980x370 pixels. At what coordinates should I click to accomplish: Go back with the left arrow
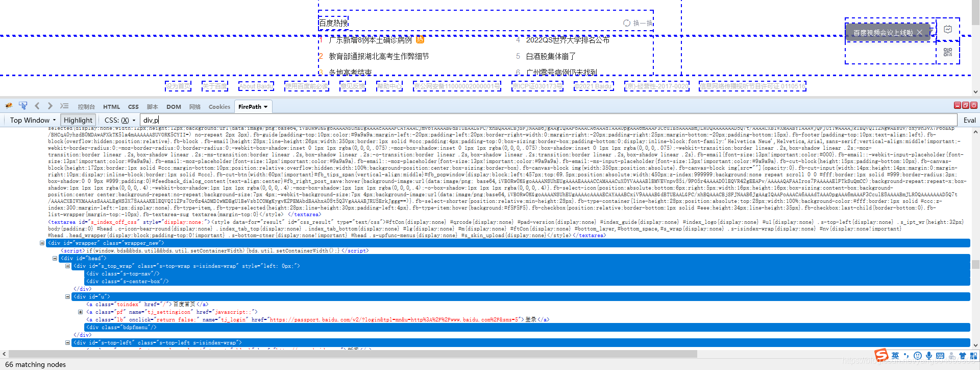pos(37,106)
